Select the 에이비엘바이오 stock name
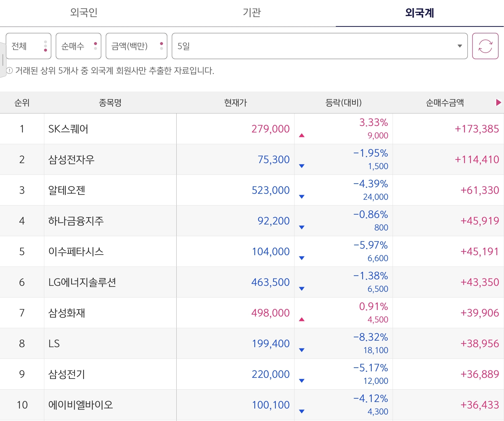 coord(81,405)
